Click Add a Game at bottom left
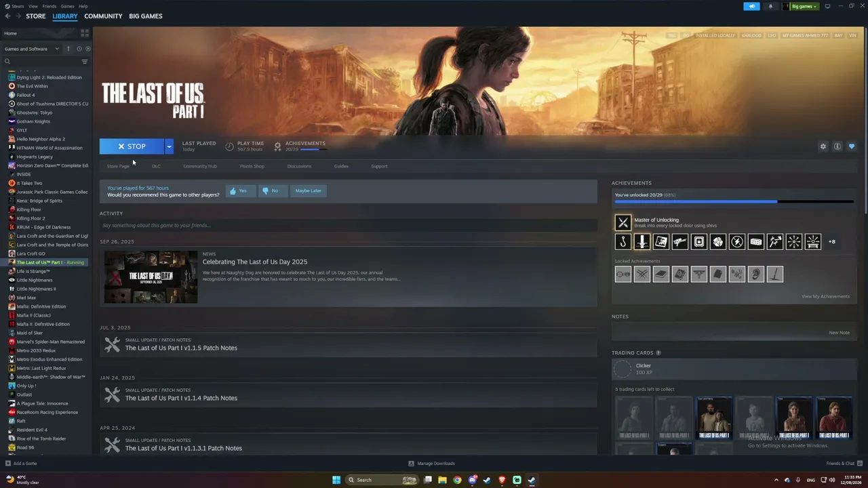This screenshot has height=488, width=868. click(21, 464)
